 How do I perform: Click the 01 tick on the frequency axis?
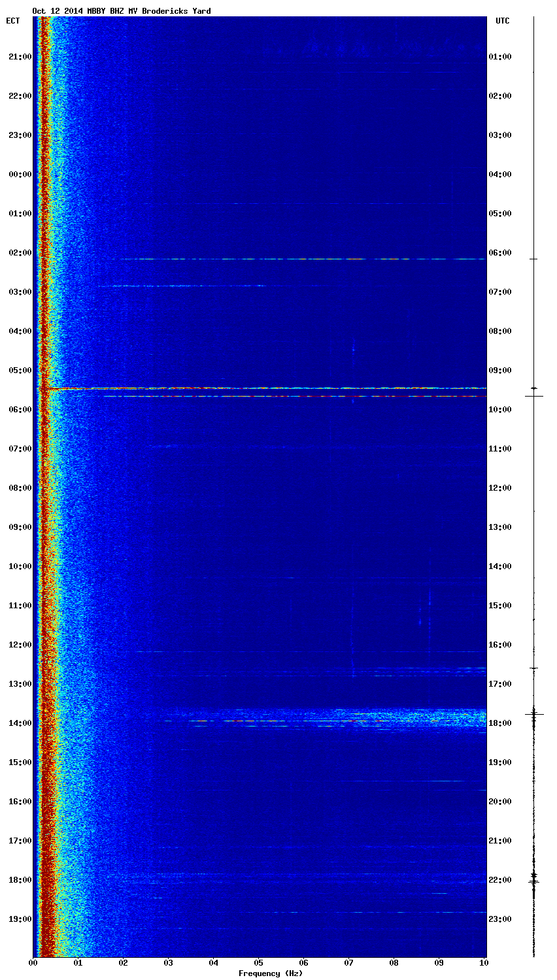78,963
